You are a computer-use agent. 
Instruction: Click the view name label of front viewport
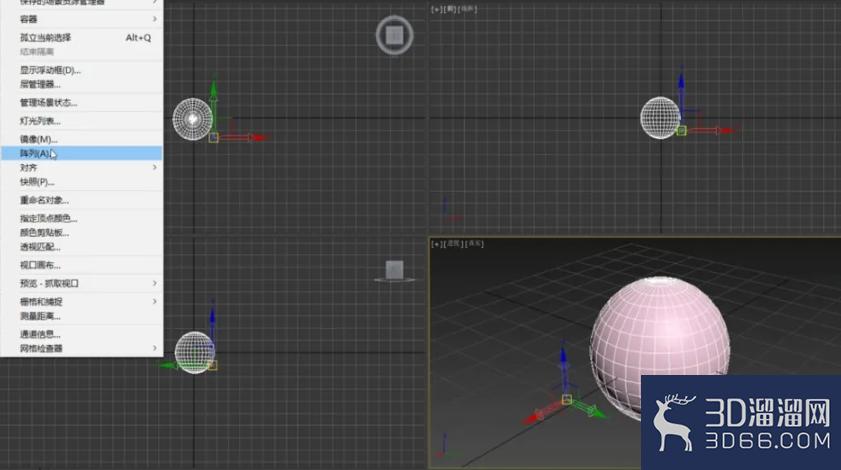[452, 9]
